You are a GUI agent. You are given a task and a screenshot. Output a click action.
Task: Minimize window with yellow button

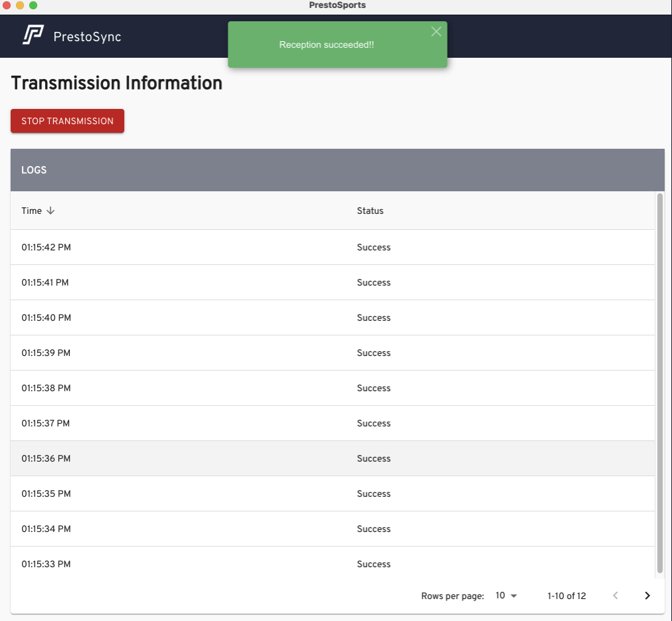click(x=20, y=5)
